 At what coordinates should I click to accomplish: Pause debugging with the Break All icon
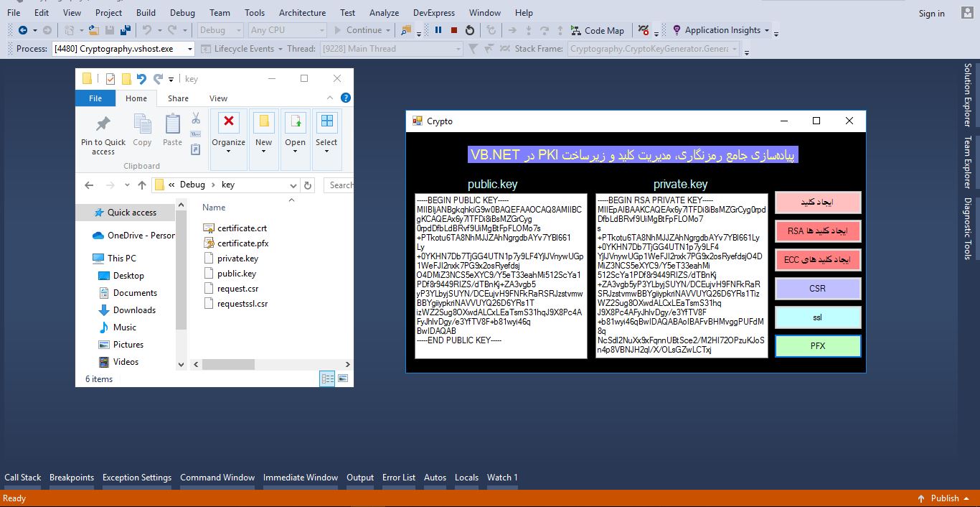point(438,30)
